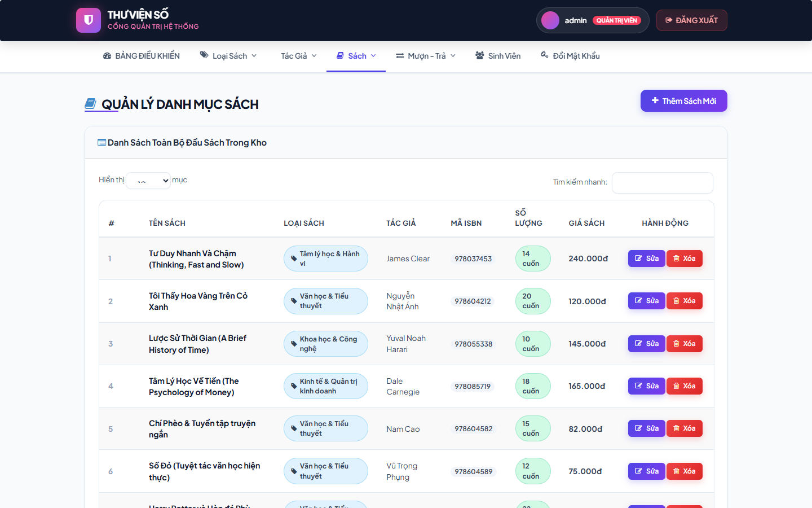The image size is (812, 508).
Task: Click tag icon in Khoa học & Công nghệ badge
Action: click(x=294, y=344)
